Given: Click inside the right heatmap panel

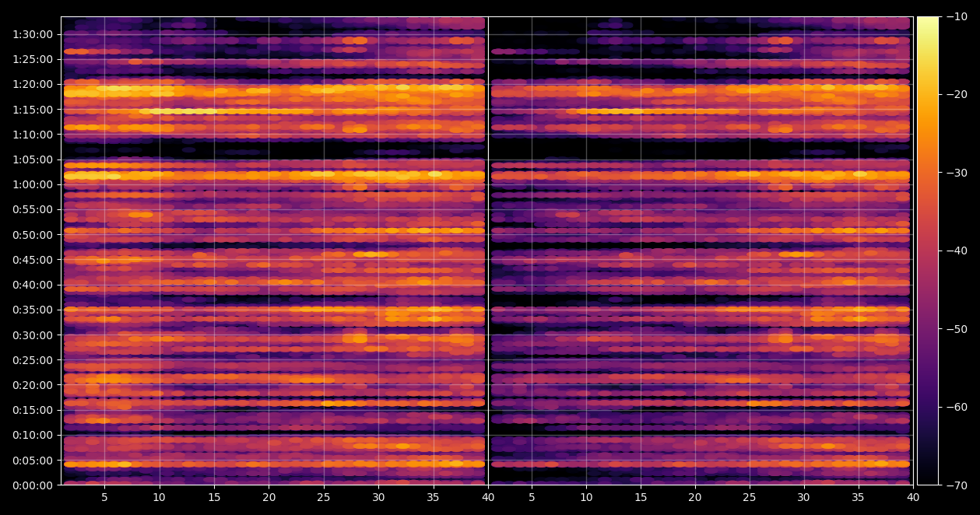Looking at the screenshot, I should (701, 250).
